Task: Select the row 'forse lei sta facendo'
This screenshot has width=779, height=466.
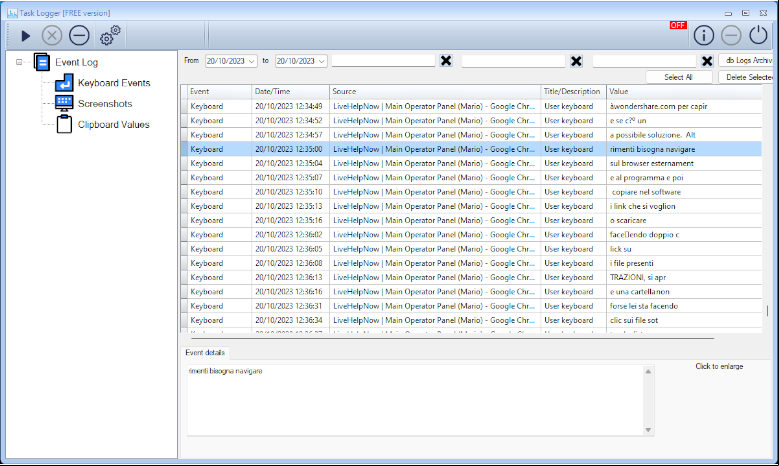Action: 471,306
